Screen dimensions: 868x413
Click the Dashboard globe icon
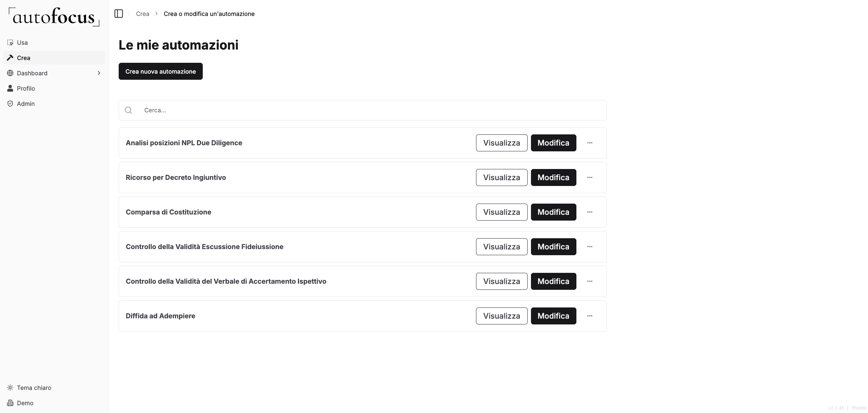10,73
